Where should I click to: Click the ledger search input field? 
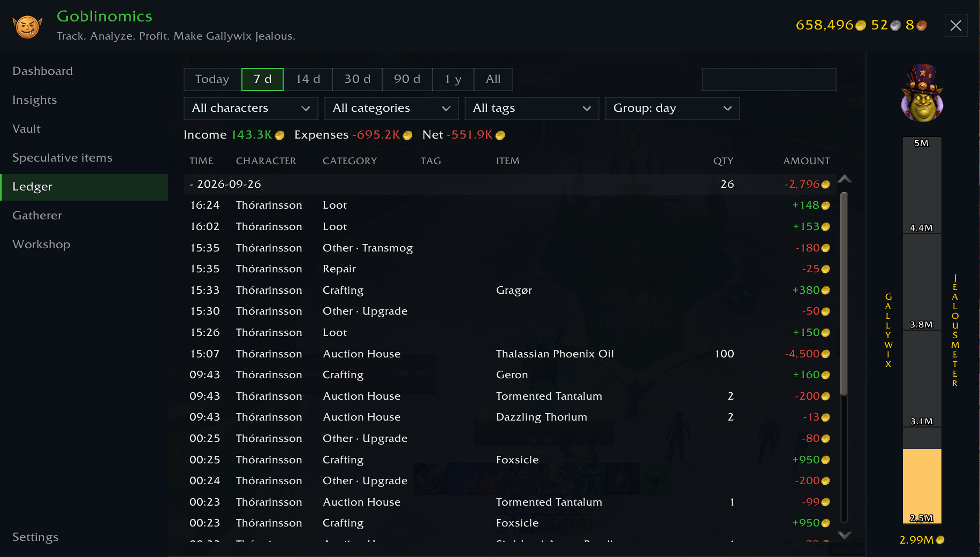769,79
